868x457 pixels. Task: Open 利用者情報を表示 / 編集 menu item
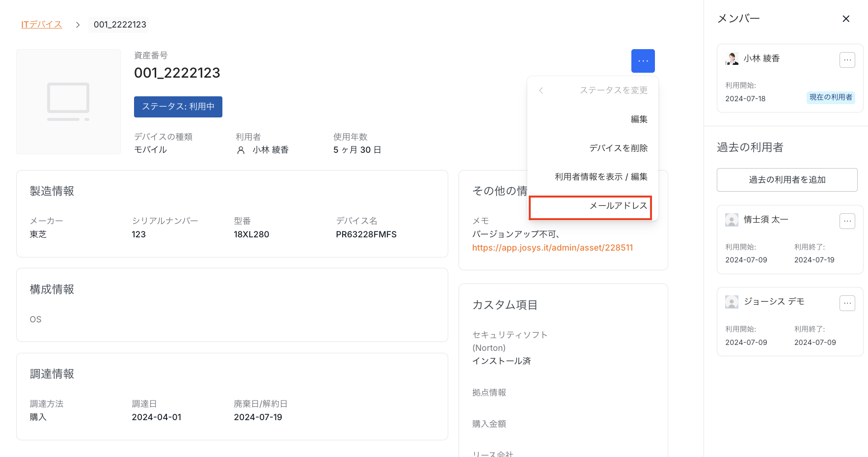click(x=601, y=177)
